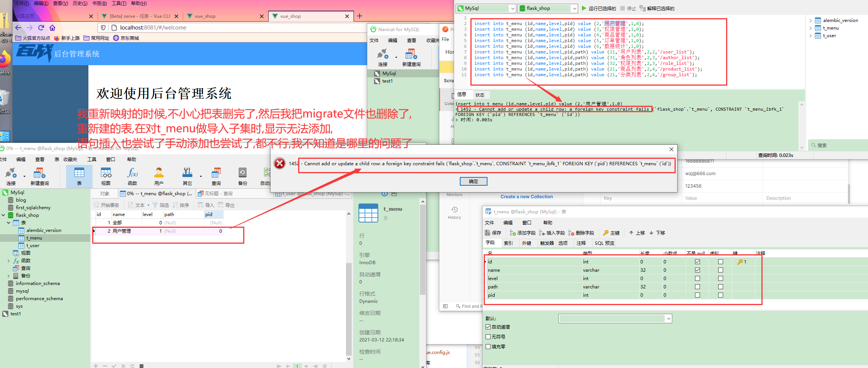Viewport: 868px width, 368px height.
Task: Click 排序 (Sort) in data grid toolbar
Action: [181, 205]
